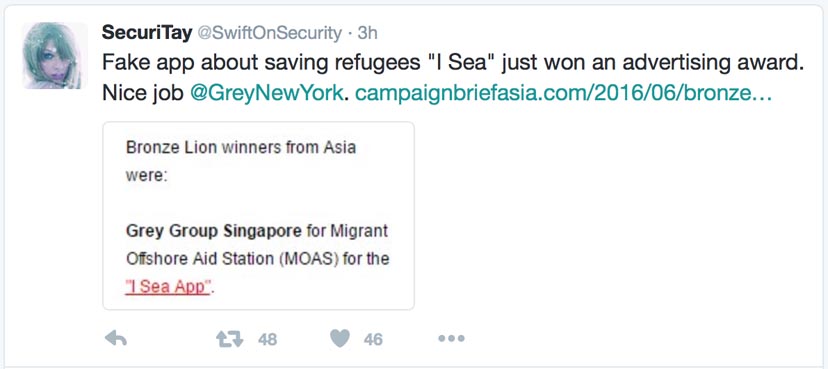The width and height of the screenshot is (828, 369).
Task: Retweet this post using the retweet arrows icon
Action: pos(230,339)
